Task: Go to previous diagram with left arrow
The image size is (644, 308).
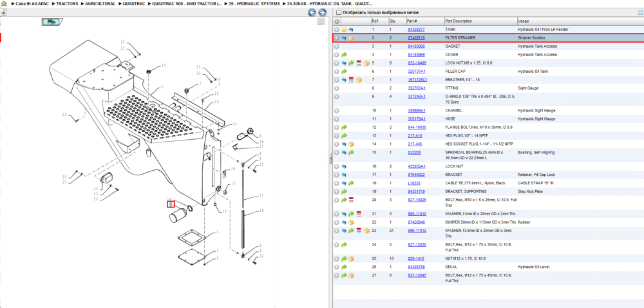Action: coord(312,13)
